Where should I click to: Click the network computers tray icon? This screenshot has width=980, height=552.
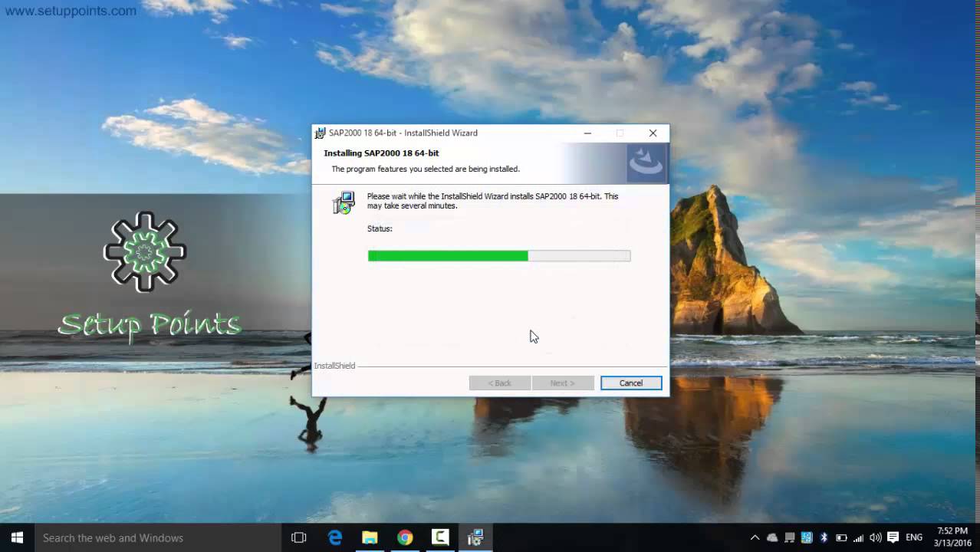point(789,537)
